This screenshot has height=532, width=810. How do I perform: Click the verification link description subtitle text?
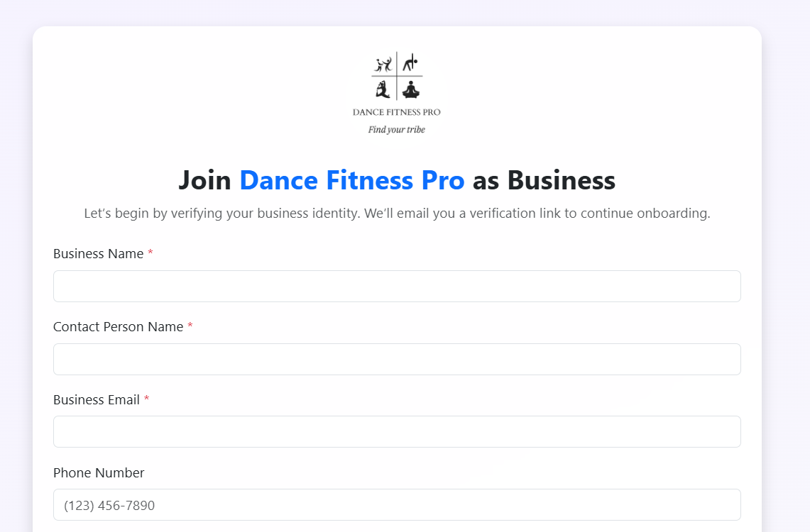pyautogui.click(x=397, y=214)
